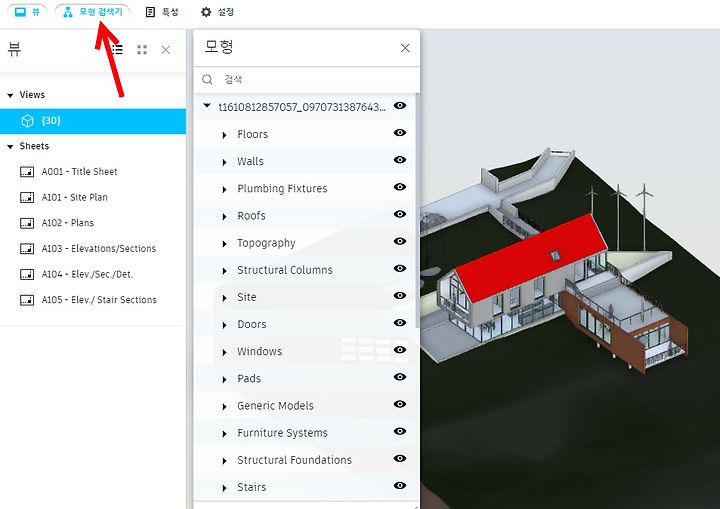Open sheet A103 - Elevations/Sections
Image resolution: width=720 pixels, height=509 pixels.
[99, 249]
